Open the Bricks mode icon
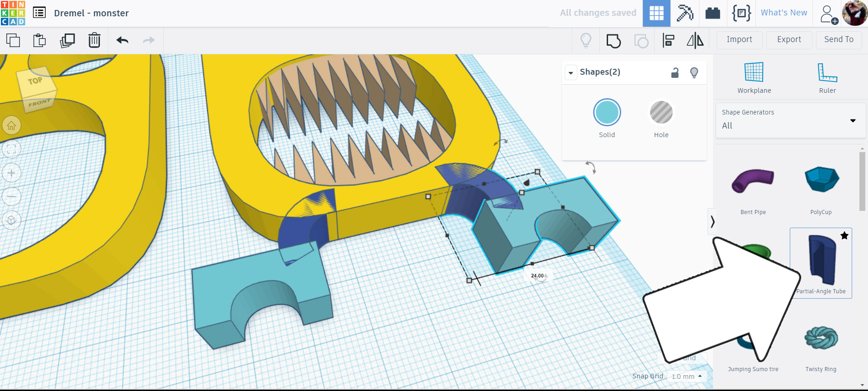The height and width of the screenshot is (391, 868). (712, 13)
